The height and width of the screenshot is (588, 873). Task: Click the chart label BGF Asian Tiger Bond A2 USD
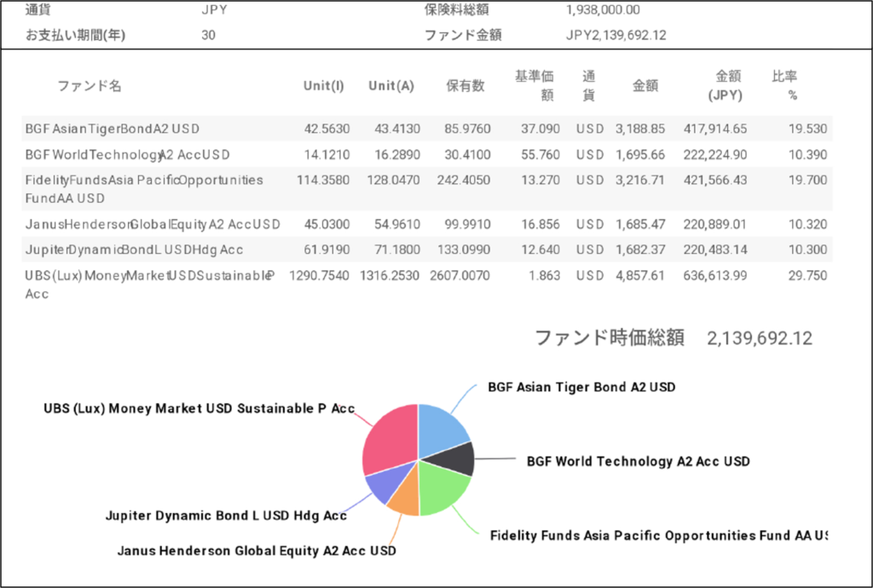[x=581, y=387]
